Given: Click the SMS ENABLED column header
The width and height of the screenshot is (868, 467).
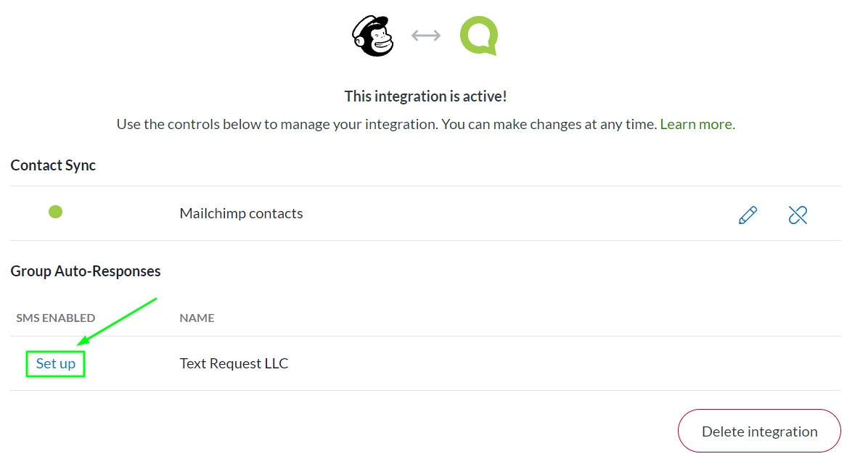Looking at the screenshot, I should click(x=55, y=318).
